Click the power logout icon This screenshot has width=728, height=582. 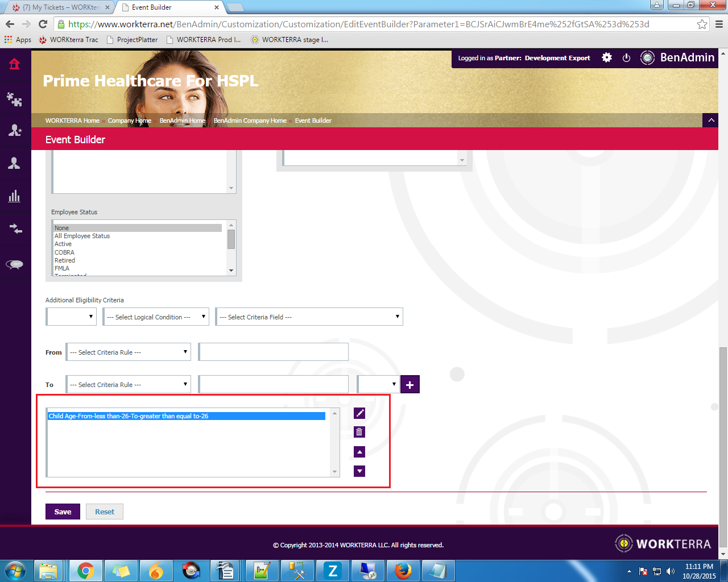(x=626, y=57)
